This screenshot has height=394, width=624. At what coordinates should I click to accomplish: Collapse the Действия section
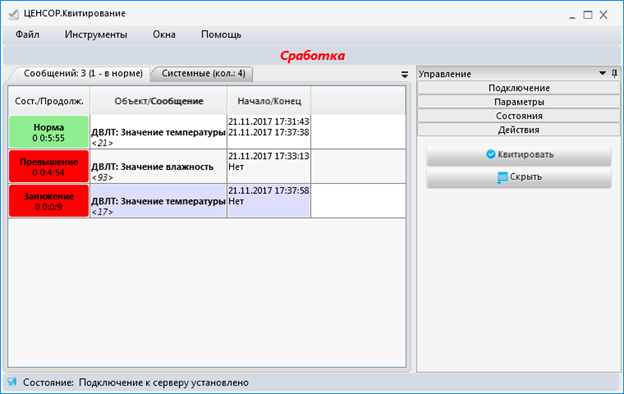(x=519, y=130)
